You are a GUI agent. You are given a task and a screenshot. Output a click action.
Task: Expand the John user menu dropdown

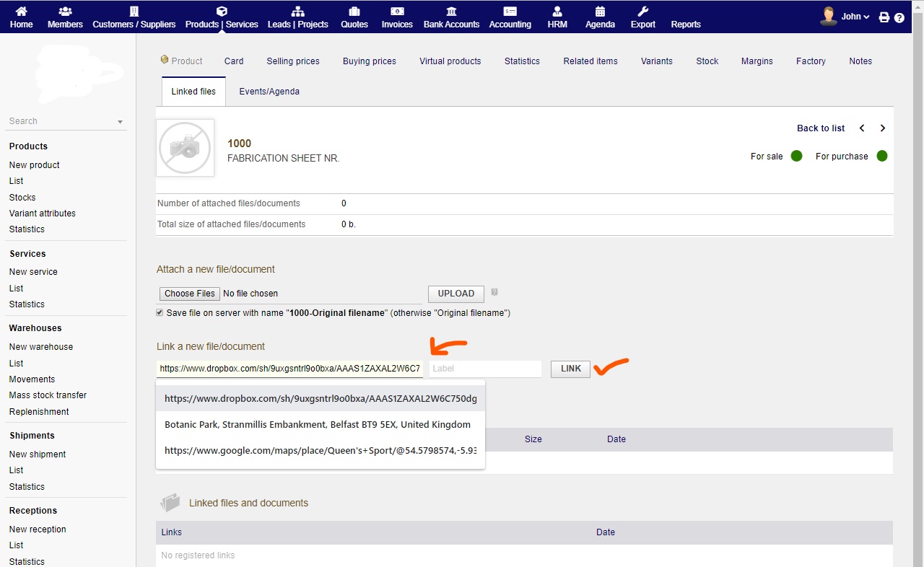[x=855, y=17]
